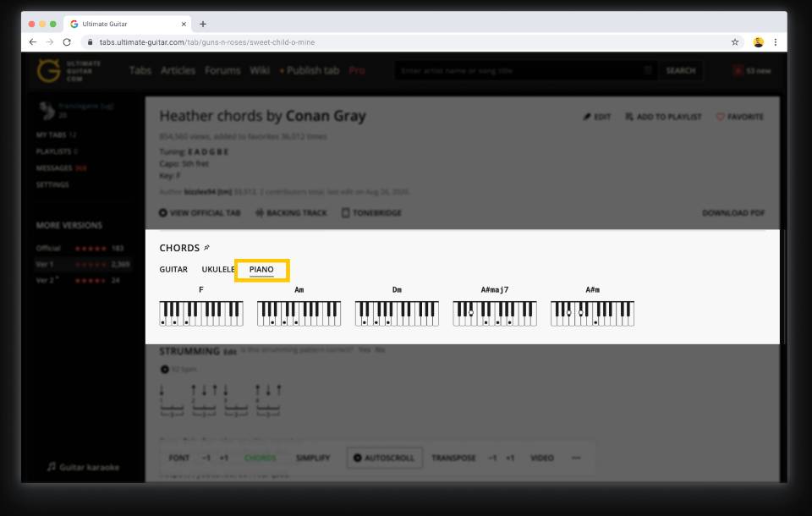Answer No to strumming pattern question
The height and width of the screenshot is (516, 812).
click(380, 349)
